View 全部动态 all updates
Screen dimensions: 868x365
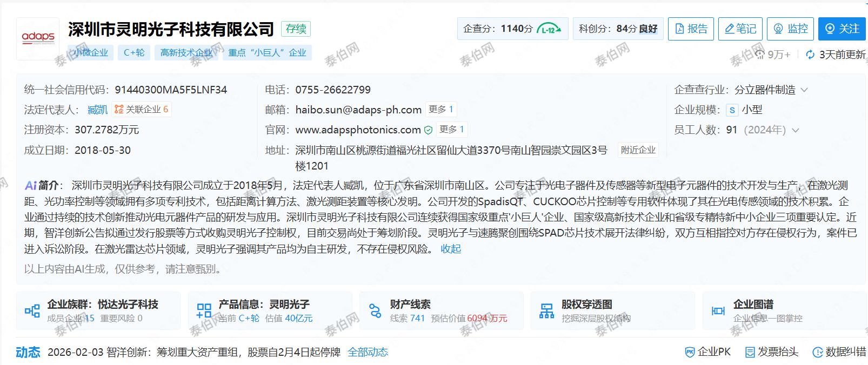coord(368,352)
